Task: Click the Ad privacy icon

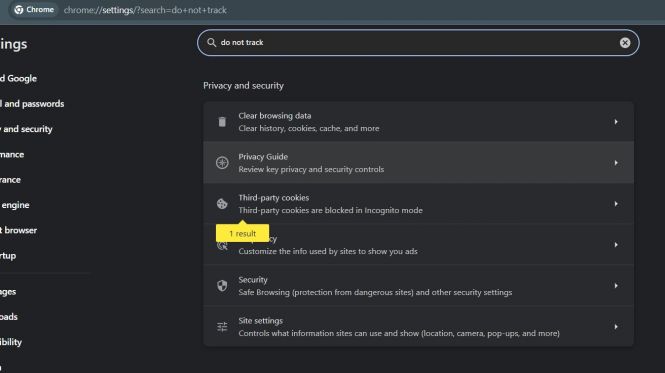Action: [x=222, y=245]
